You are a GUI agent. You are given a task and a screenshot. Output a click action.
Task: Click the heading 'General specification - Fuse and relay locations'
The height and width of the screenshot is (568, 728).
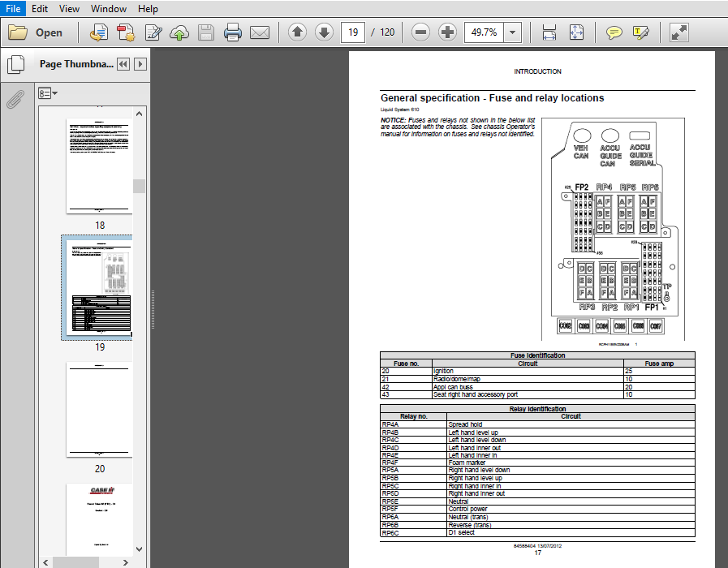coord(492,98)
